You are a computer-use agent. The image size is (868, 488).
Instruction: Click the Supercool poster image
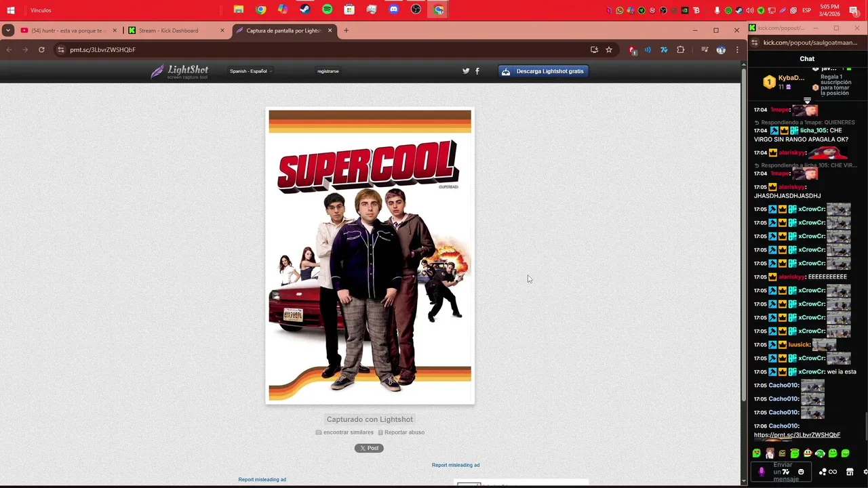click(x=370, y=256)
